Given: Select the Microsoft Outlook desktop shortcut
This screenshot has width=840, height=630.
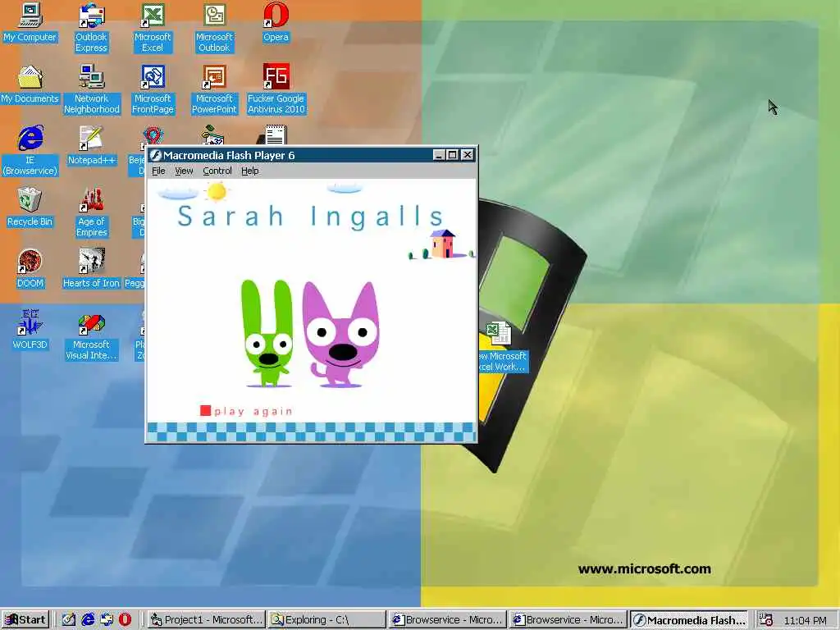Looking at the screenshot, I should coord(214,28).
